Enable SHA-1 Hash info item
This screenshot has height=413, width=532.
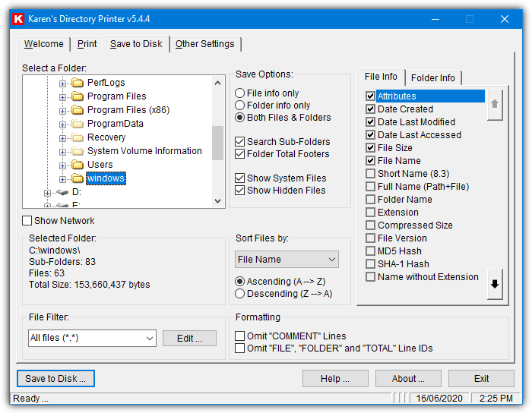(x=370, y=264)
